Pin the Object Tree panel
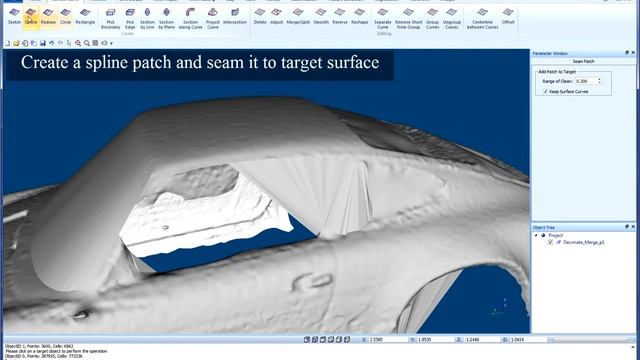Screen dimensions: 640x360 (x=627, y=227)
